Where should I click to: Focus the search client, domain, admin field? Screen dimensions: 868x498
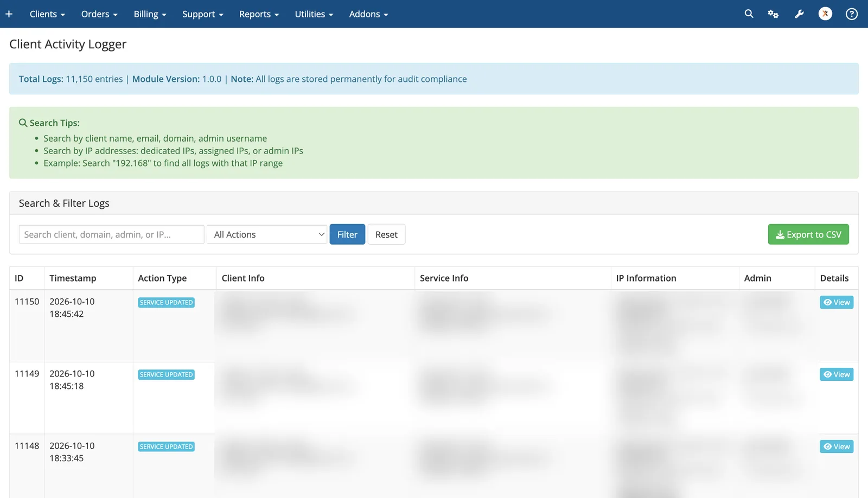pyautogui.click(x=112, y=234)
